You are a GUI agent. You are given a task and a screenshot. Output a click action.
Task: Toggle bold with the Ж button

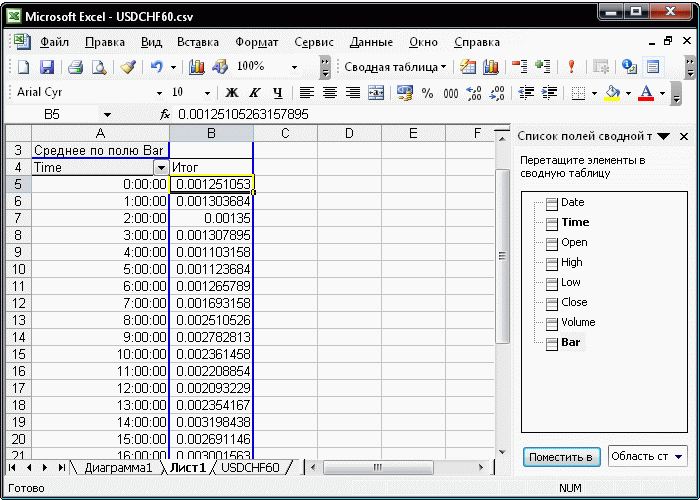pos(231,93)
